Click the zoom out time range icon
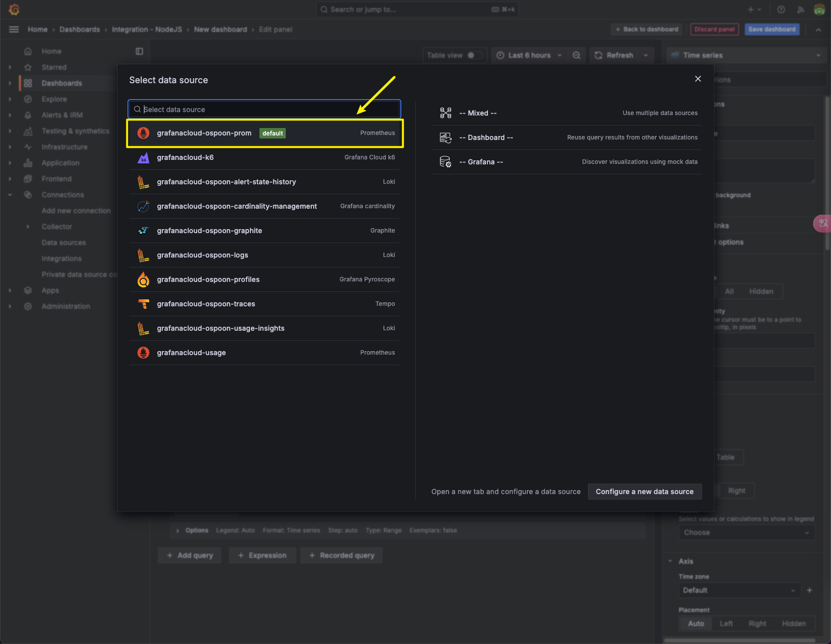 pos(577,55)
